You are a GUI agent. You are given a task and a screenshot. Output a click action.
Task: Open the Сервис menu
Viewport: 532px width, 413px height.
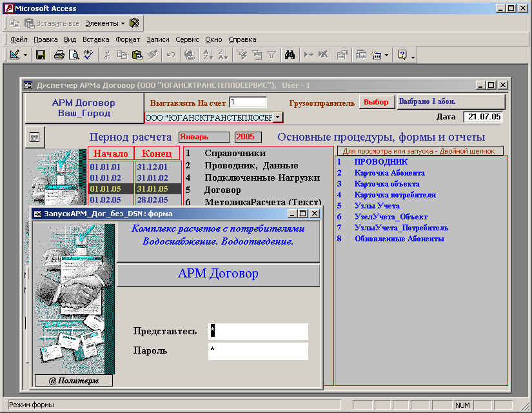pyautogui.click(x=187, y=39)
